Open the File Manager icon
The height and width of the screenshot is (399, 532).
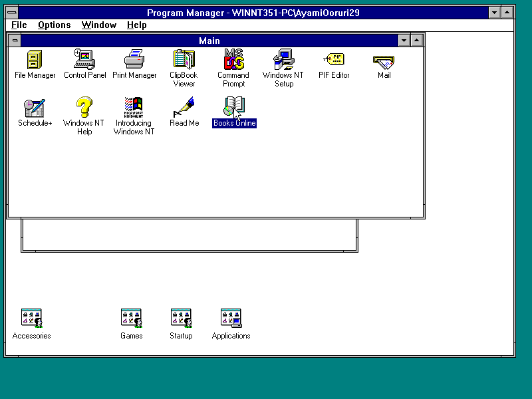click(35, 59)
